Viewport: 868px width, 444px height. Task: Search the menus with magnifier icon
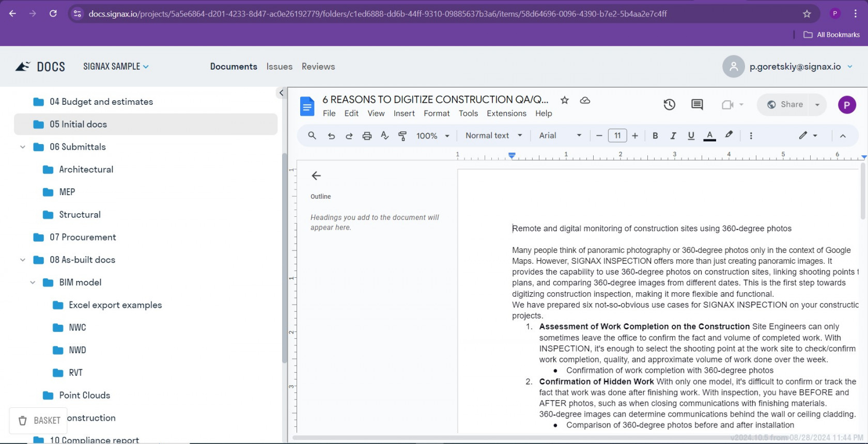(312, 135)
